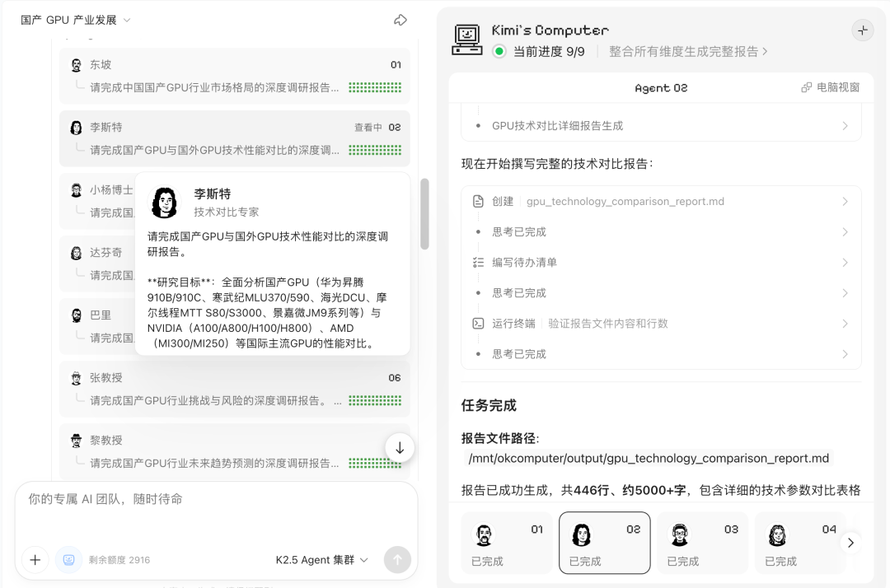
Task: Click the plus button in Kimi's Computer header
Action: pyautogui.click(x=862, y=30)
